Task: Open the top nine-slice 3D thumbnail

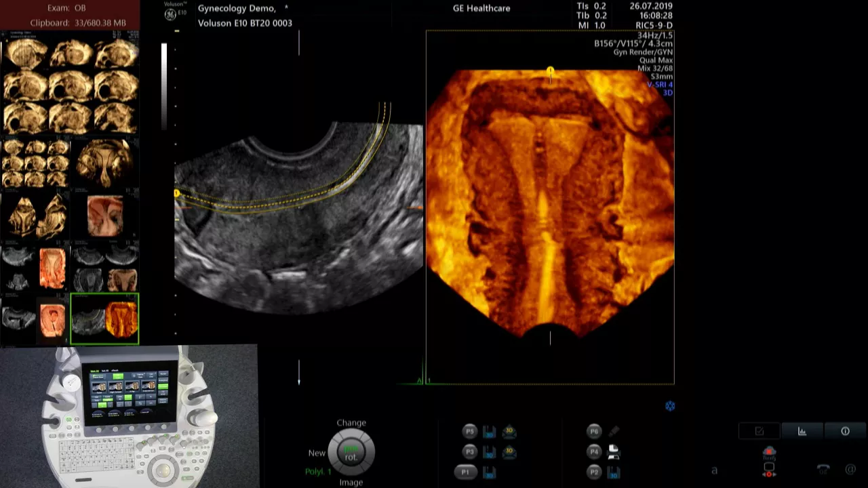Action: [71, 86]
